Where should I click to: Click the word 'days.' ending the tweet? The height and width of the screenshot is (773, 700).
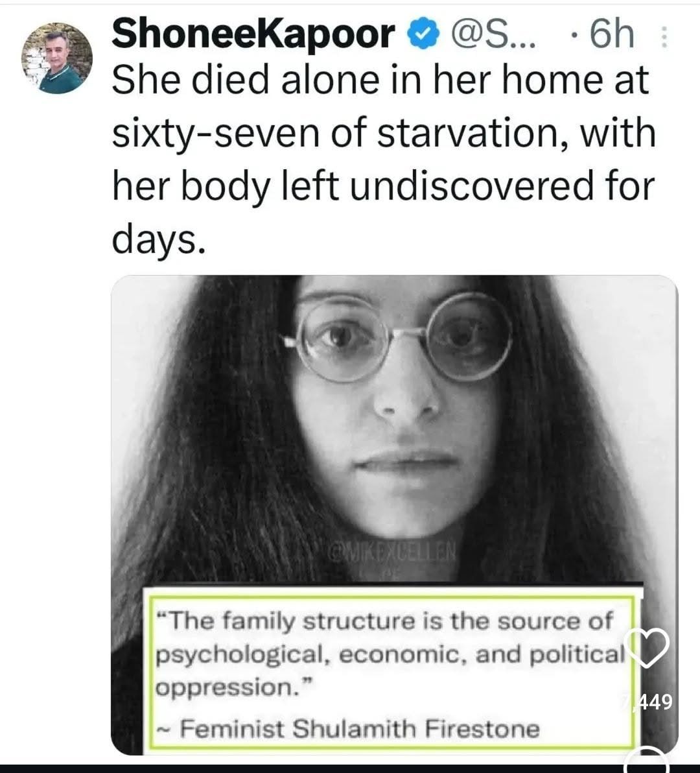click(x=157, y=239)
